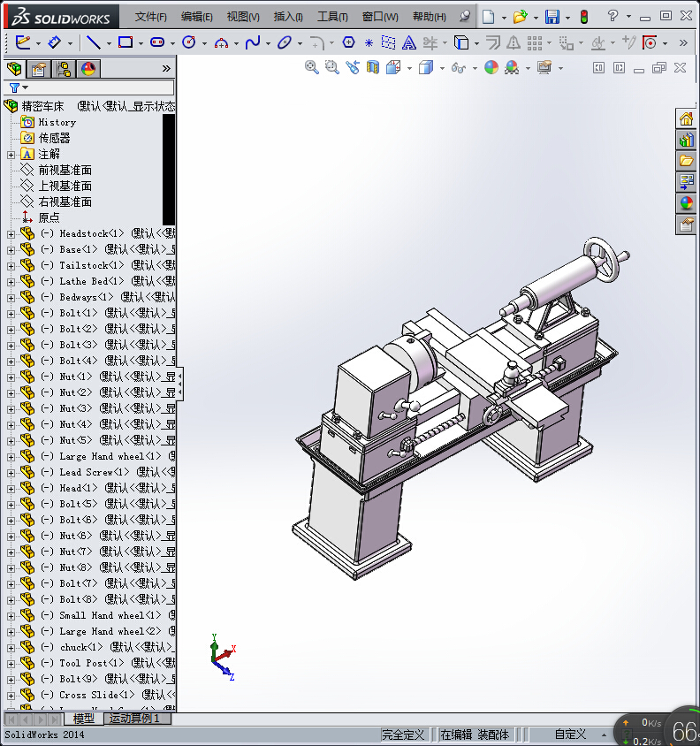Select the Centerpoint Arc tool

tap(221, 43)
